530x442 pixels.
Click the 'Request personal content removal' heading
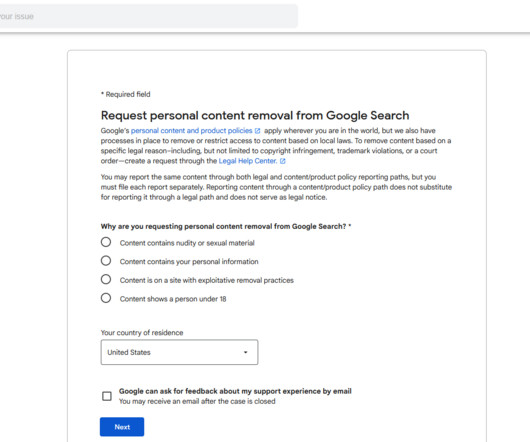(255, 116)
